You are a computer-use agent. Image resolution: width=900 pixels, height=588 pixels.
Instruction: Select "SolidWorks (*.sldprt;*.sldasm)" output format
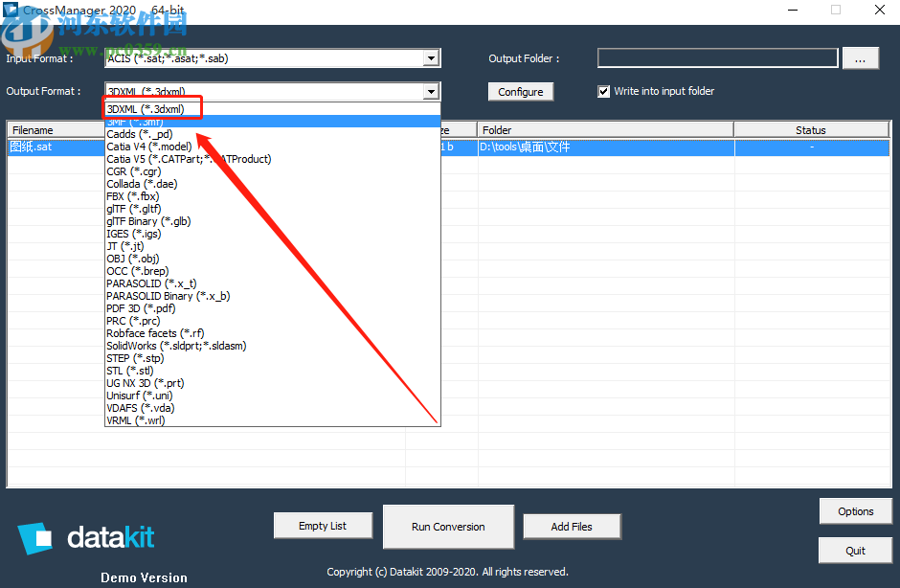[174, 346]
